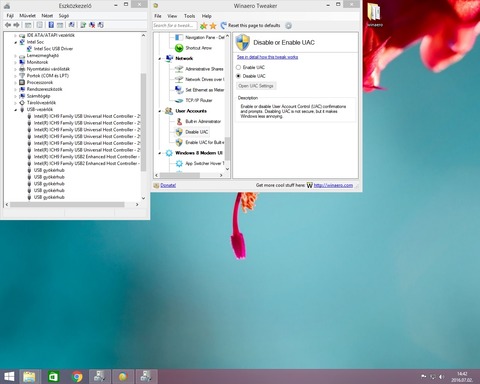Select the Disable UAC radio button

(238, 76)
